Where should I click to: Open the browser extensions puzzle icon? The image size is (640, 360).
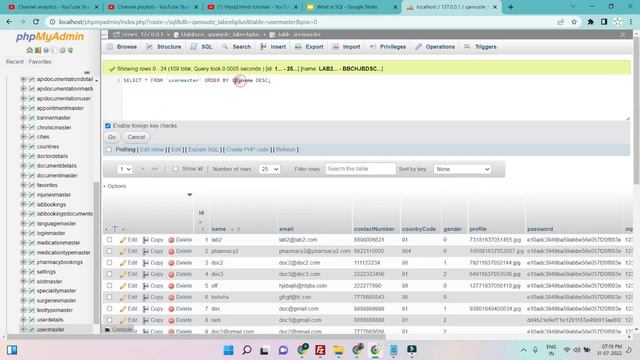coord(590,22)
